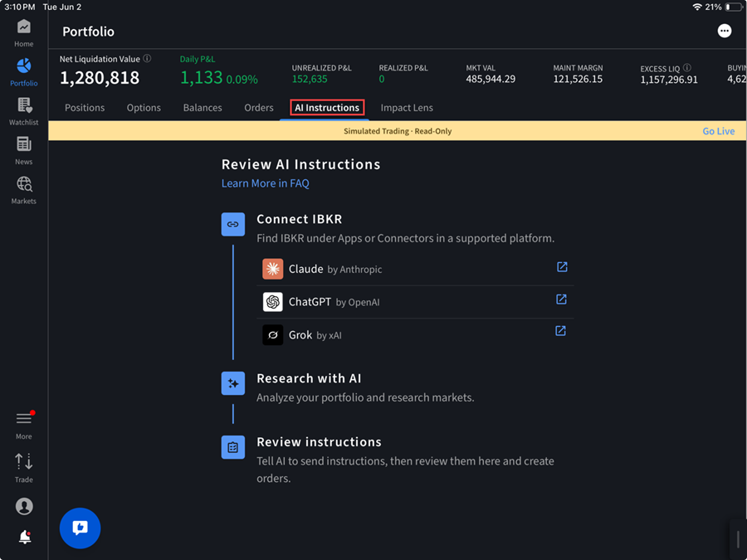Open the notifications bell icon
Viewport: 747px width, 560px height.
(25, 537)
